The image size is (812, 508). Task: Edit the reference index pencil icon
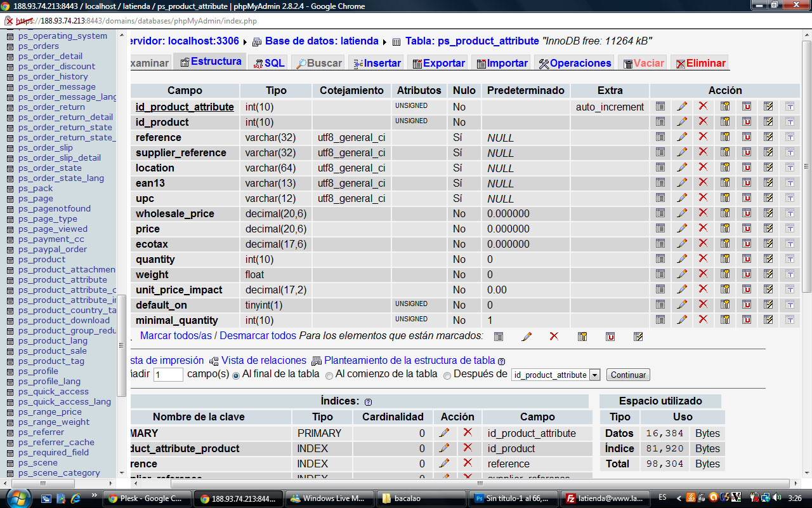point(444,463)
